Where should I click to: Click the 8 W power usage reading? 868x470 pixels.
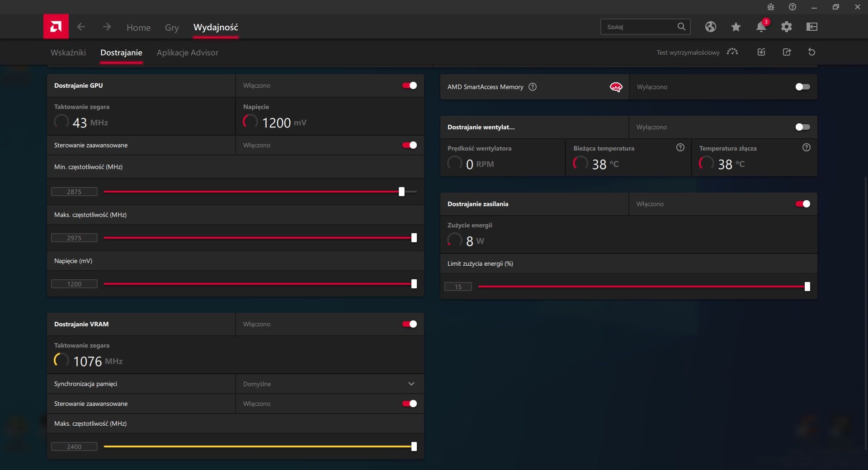[x=475, y=241]
